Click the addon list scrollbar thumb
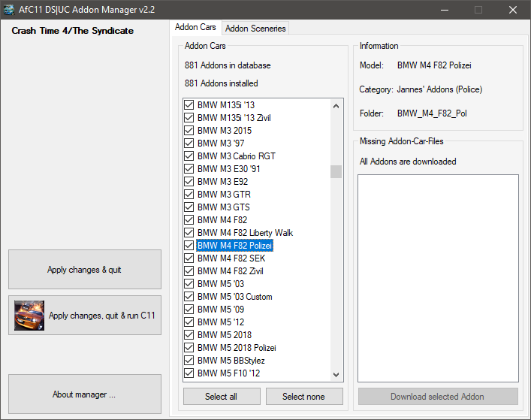This screenshot has width=531, height=420. click(x=336, y=171)
